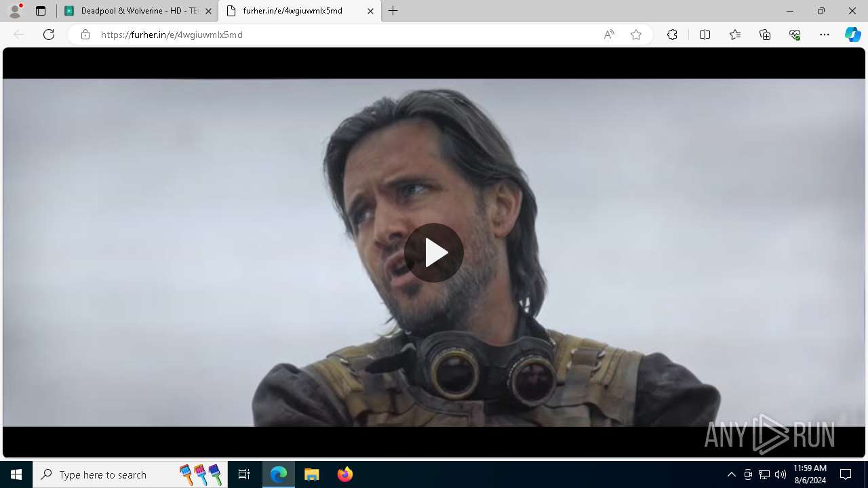Switch to the Deadpool & Wolverine tab
The image size is (868, 488).
[137, 11]
